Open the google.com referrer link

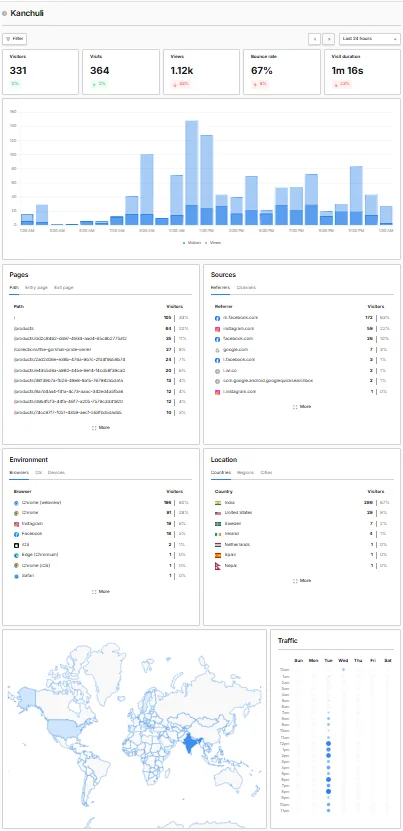tap(234, 350)
